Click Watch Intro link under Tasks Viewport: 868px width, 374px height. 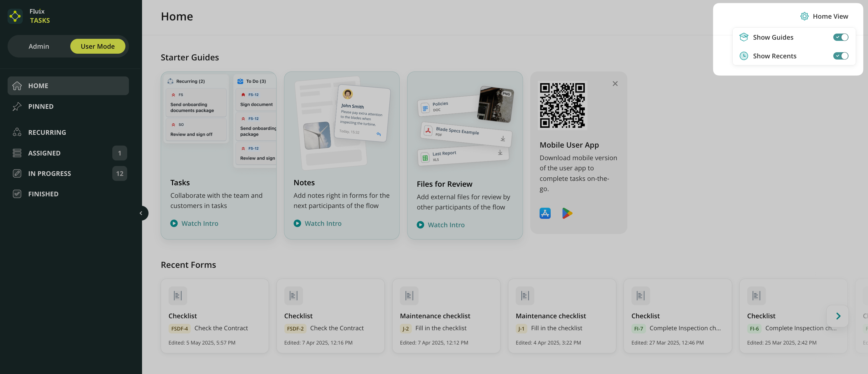pos(199,223)
